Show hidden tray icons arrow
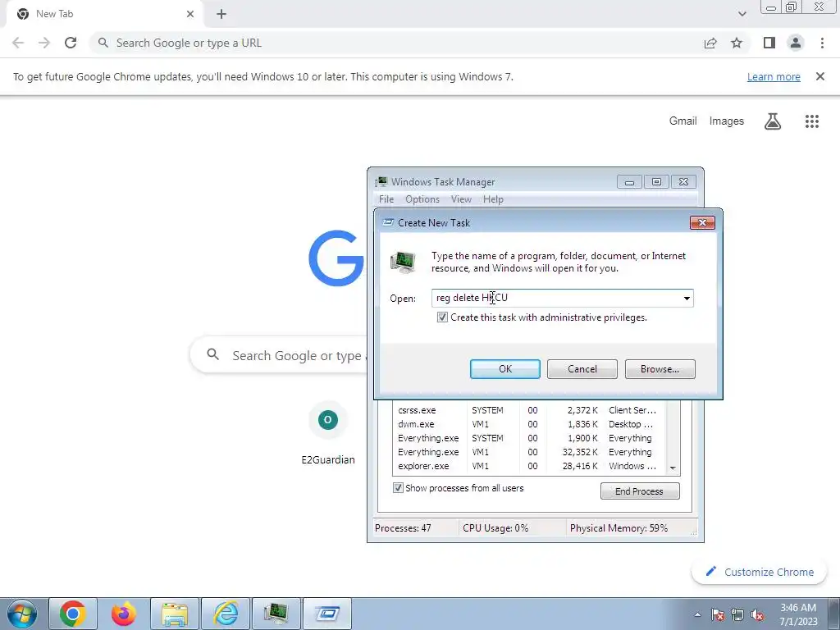The width and height of the screenshot is (840, 630). (697, 614)
